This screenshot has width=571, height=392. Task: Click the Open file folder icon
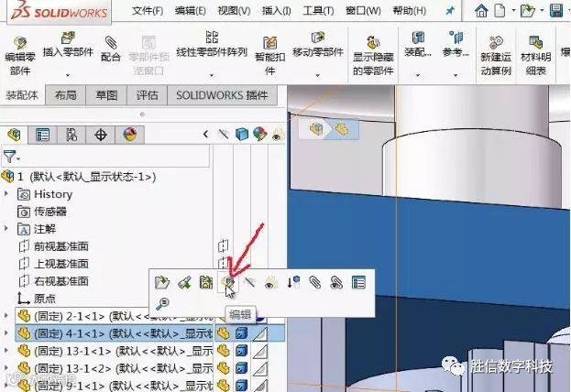click(x=527, y=11)
